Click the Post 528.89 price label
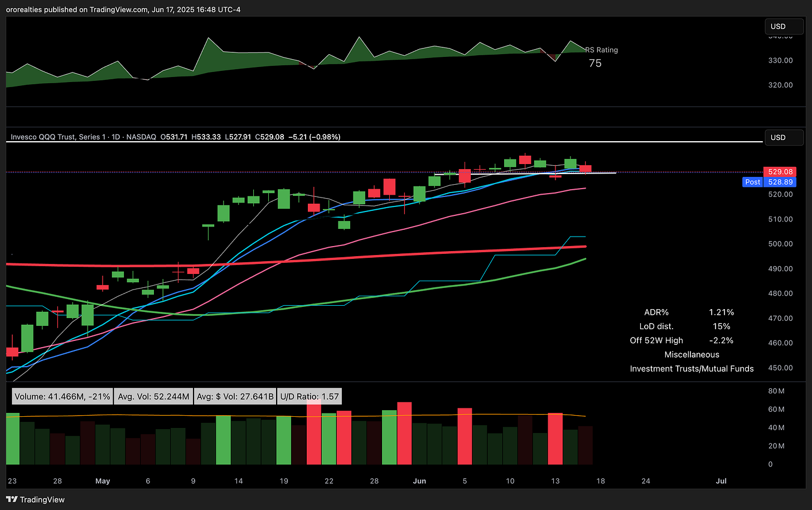812x510 pixels. (770, 182)
